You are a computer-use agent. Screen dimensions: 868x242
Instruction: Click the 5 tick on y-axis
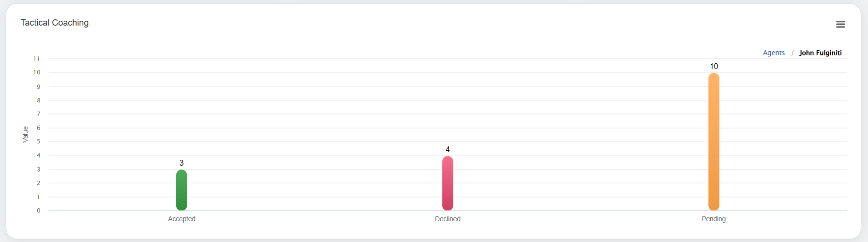click(39, 142)
